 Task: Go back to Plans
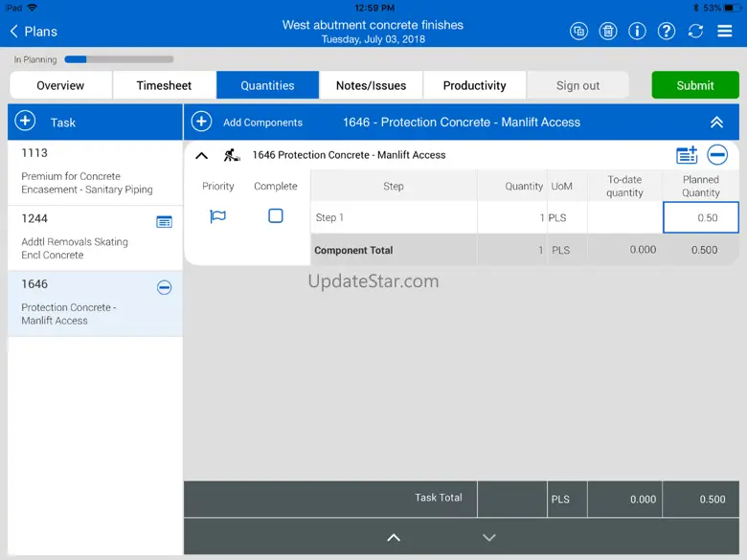click(34, 32)
